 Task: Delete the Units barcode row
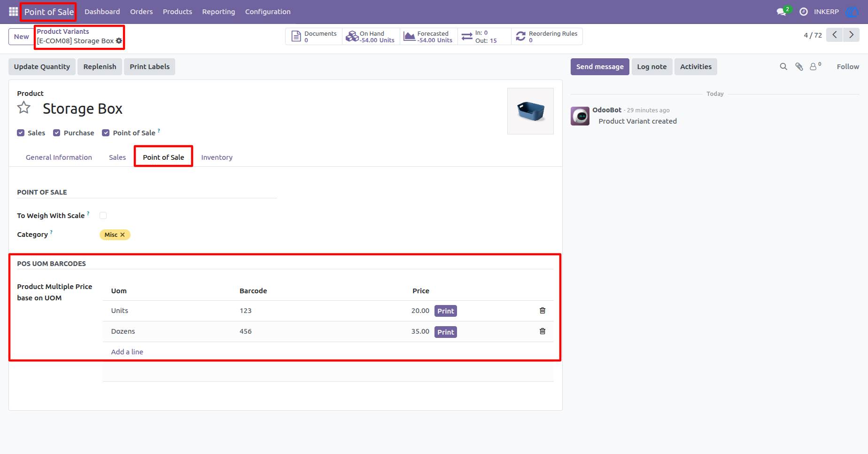[542, 311]
